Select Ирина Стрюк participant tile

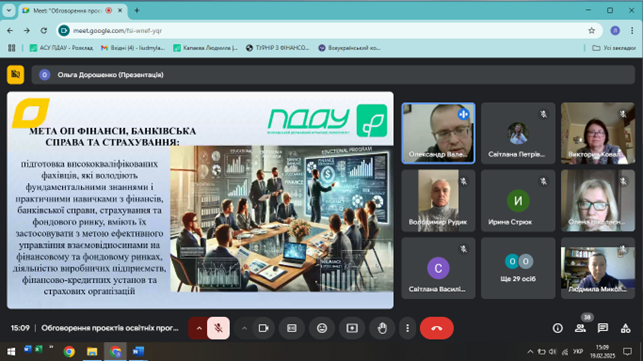click(x=518, y=201)
